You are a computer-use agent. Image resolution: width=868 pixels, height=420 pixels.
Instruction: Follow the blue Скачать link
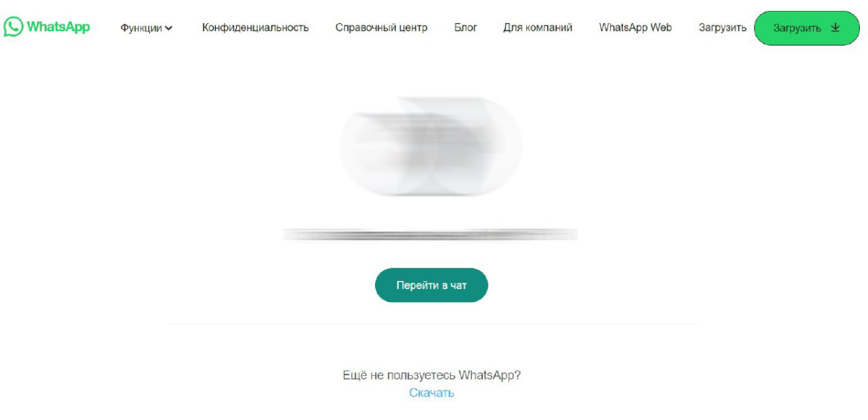coord(431,393)
